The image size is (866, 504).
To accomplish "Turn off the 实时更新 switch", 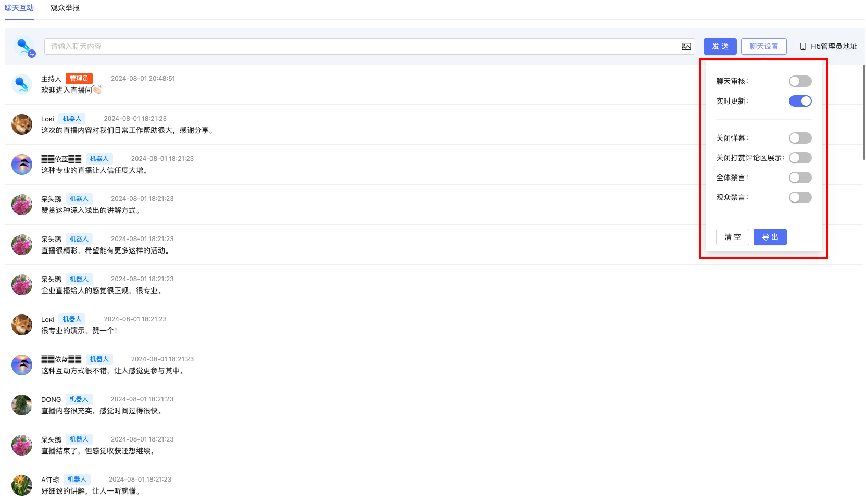I will (x=800, y=101).
